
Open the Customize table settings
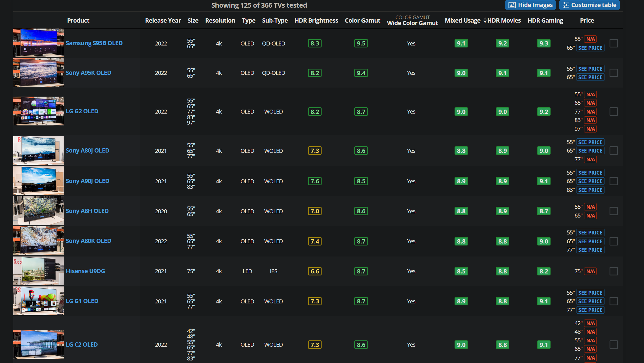589,5
